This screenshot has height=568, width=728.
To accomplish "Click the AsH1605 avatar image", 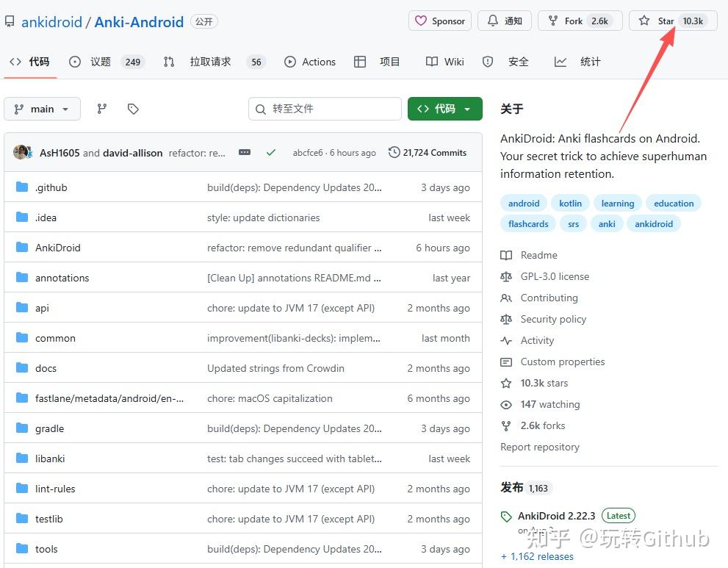I will tap(21, 152).
